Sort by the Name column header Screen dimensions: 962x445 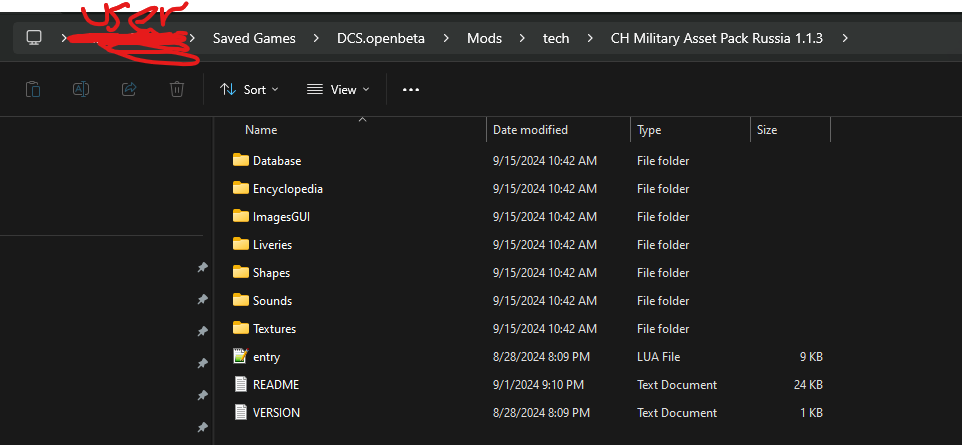pyautogui.click(x=261, y=130)
